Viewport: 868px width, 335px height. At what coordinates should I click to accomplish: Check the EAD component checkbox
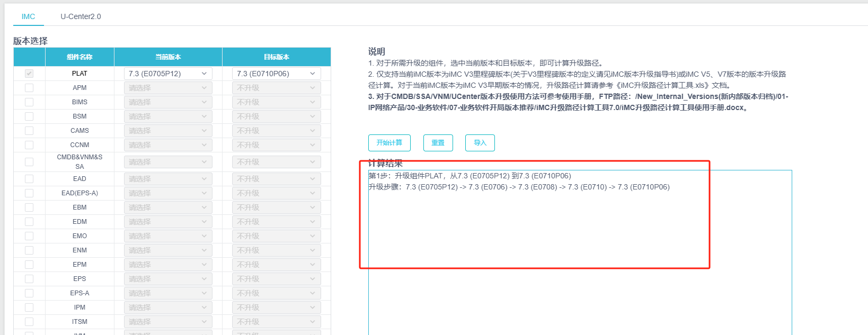(x=29, y=179)
